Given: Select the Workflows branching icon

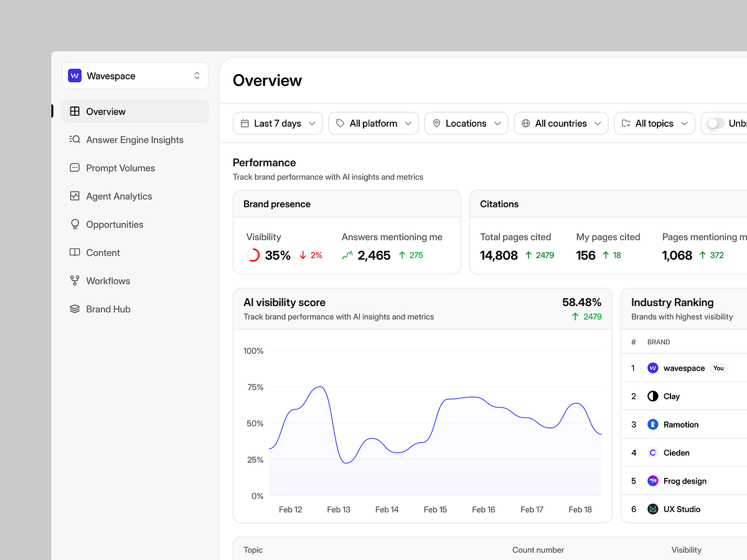Looking at the screenshot, I should point(75,281).
